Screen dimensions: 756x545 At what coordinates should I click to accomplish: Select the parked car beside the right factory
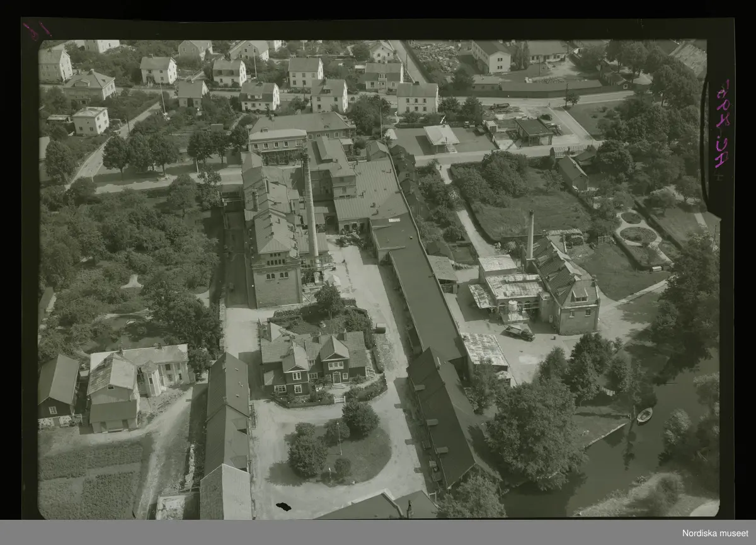click(520, 331)
